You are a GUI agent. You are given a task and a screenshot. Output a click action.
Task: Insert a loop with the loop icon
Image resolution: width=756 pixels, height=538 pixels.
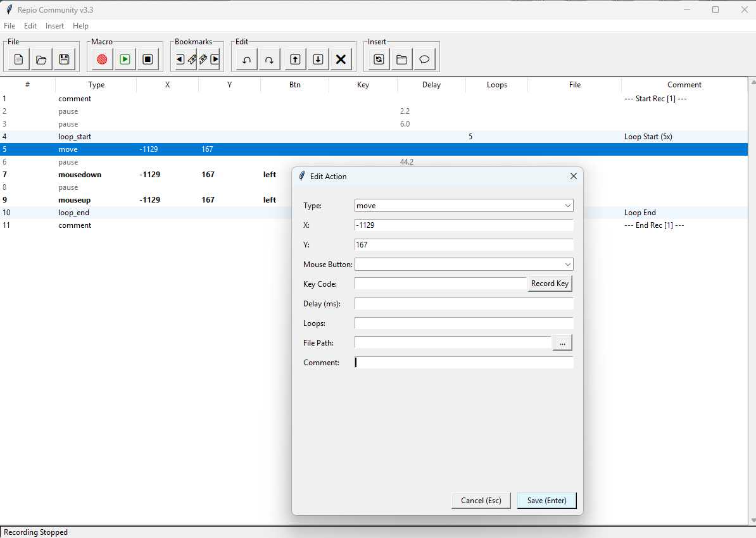click(x=379, y=59)
